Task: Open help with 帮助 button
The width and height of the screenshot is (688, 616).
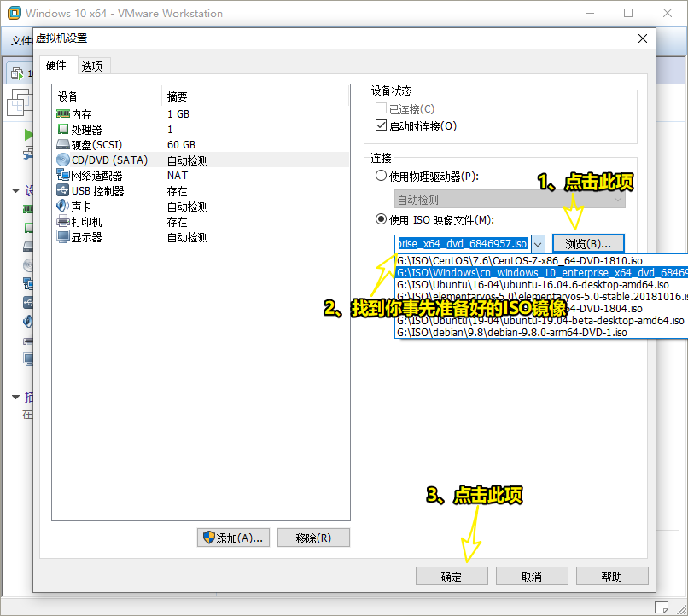Action: [612, 577]
